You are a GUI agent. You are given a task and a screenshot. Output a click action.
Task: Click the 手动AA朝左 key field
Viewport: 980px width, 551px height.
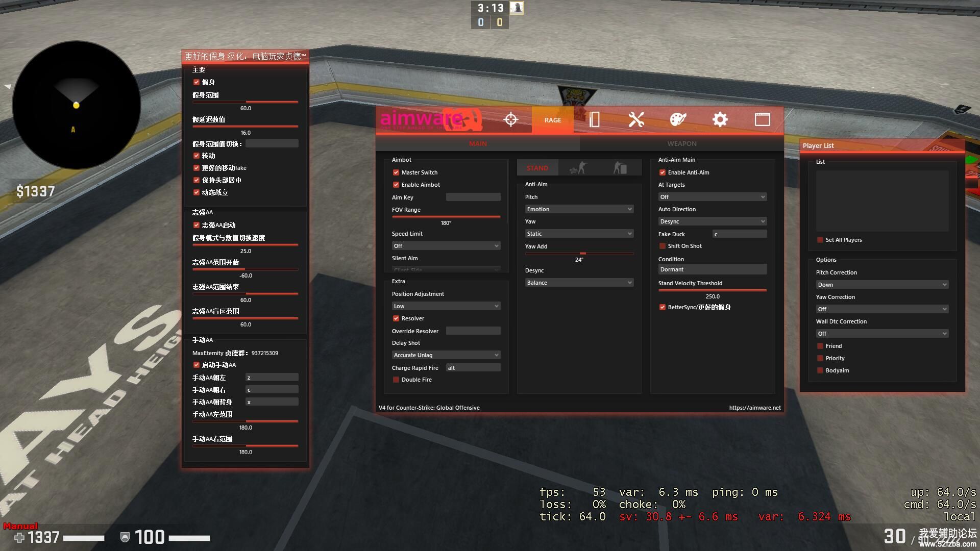click(x=272, y=378)
